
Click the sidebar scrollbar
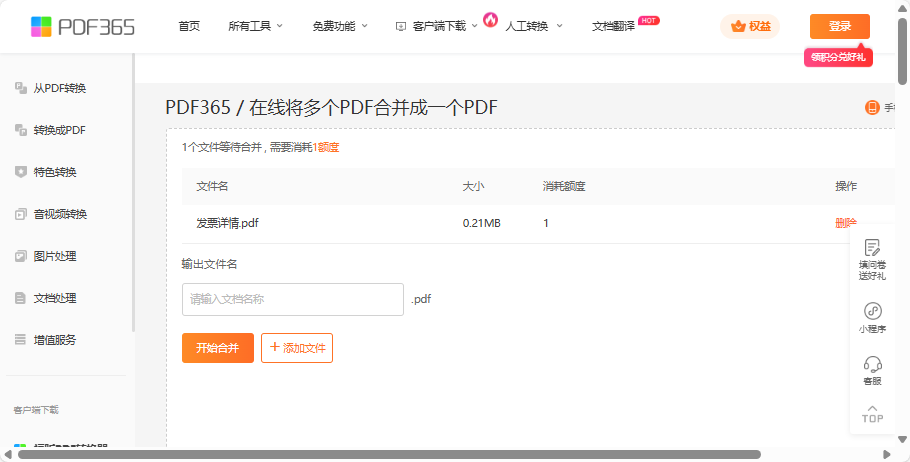(133, 193)
